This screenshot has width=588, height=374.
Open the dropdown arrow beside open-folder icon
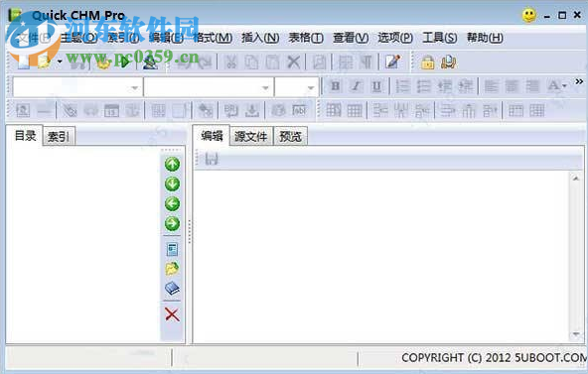(60, 62)
